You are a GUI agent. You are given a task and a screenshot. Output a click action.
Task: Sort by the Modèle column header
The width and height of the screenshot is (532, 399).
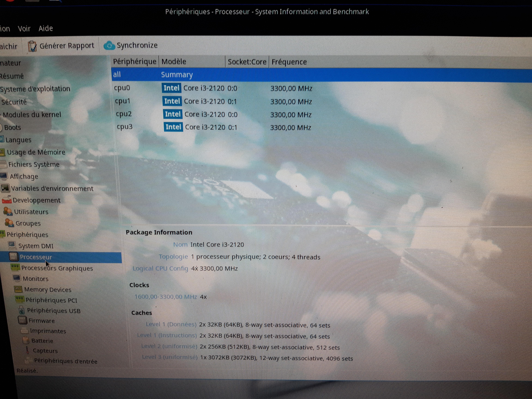(x=192, y=62)
